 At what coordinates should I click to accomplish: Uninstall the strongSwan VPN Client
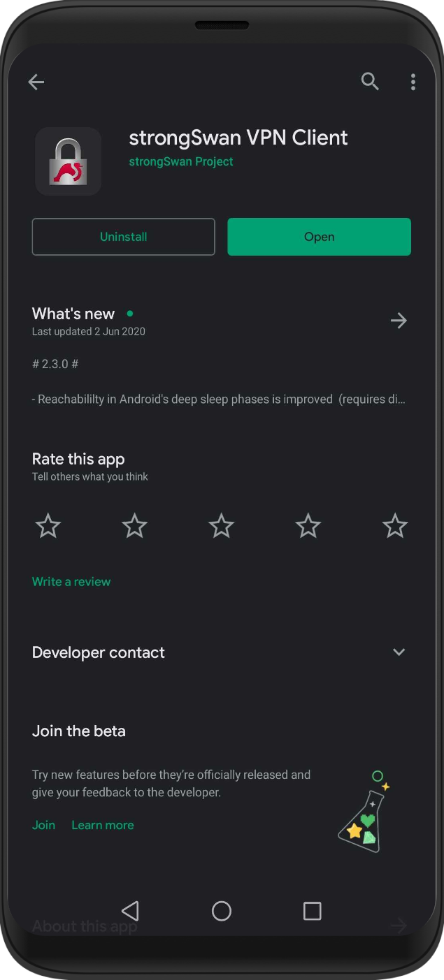[x=123, y=237]
